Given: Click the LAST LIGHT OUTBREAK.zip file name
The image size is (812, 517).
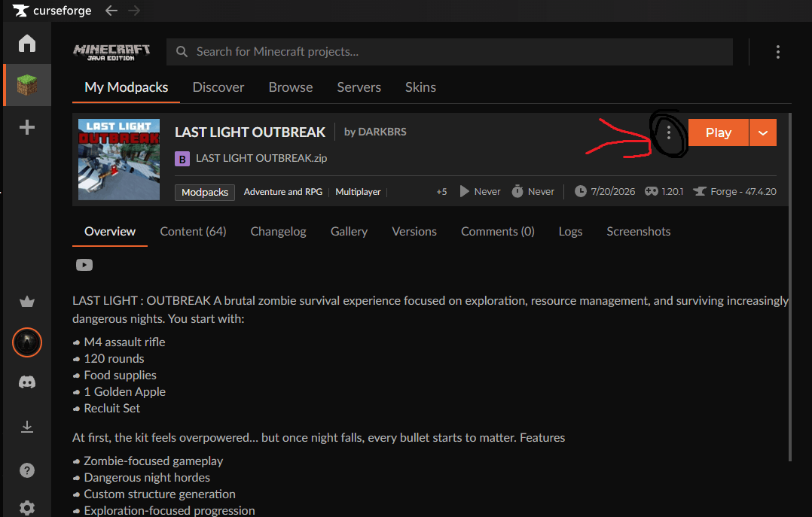Looking at the screenshot, I should coord(261,158).
